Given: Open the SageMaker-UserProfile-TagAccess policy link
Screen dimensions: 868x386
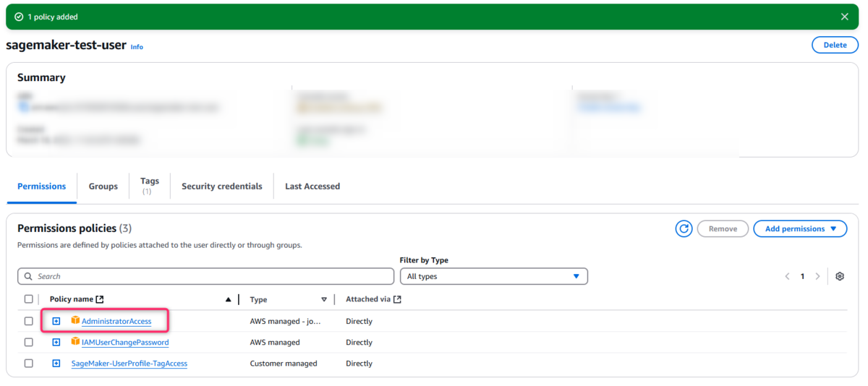Looking at the screenshot, I should pos(129,364).
